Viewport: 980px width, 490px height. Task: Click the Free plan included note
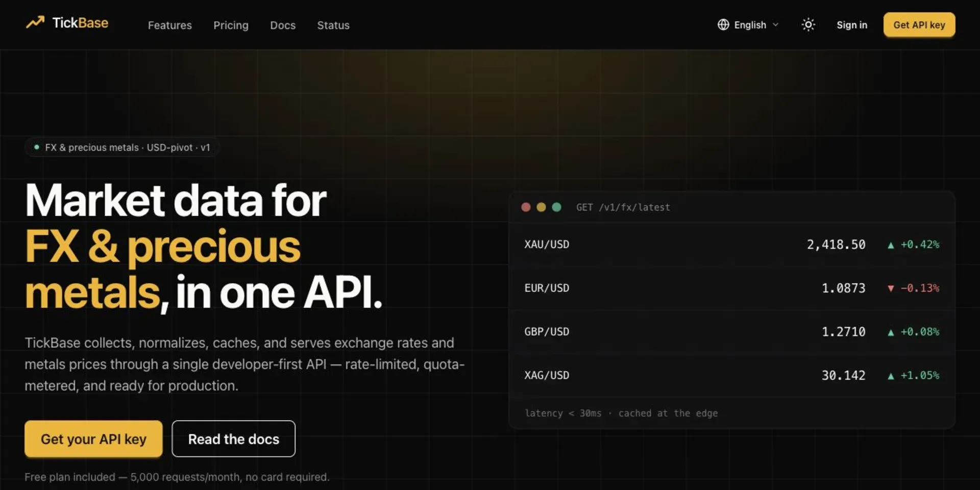pyautogui.click(x=177, y=477)
